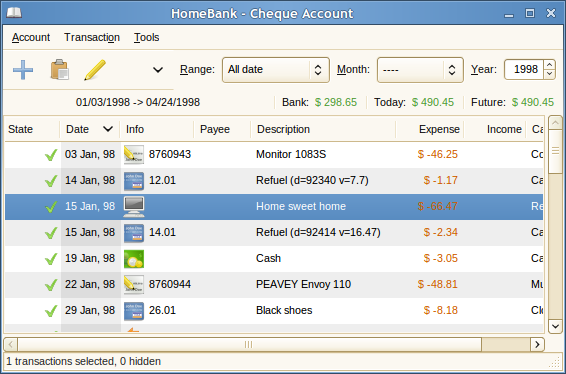Open the Range combo box showing All date

(x=276, y=70)
